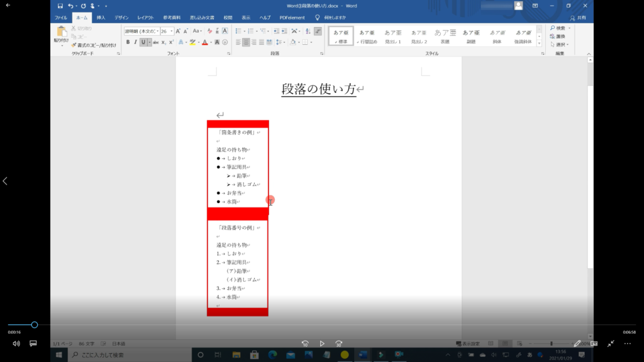Screen dimensions: 644x362
Task: Apply italic formatting to text
Action: 135,42
